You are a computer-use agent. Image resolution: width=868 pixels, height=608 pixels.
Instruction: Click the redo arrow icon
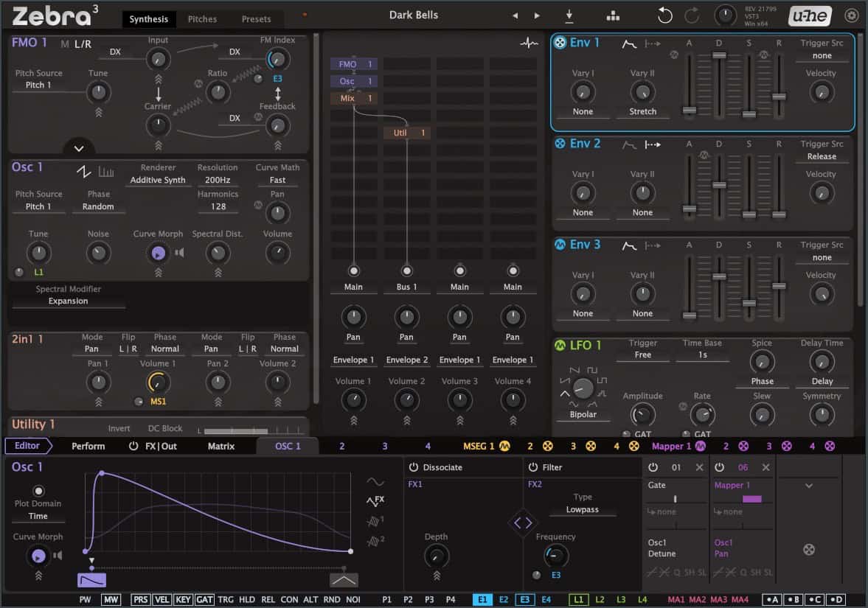pyautogui.click(x=692, y=15)
